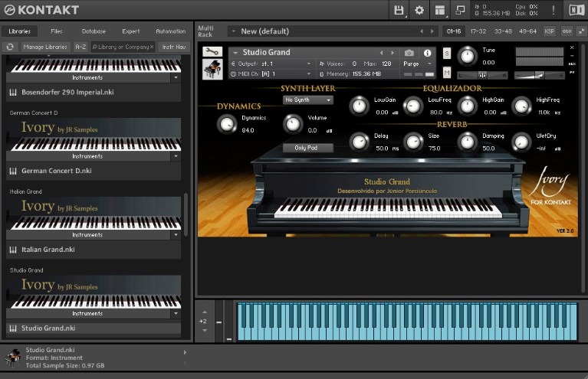
Task: Toggle the aux sends button
Action: pos(567,31)
